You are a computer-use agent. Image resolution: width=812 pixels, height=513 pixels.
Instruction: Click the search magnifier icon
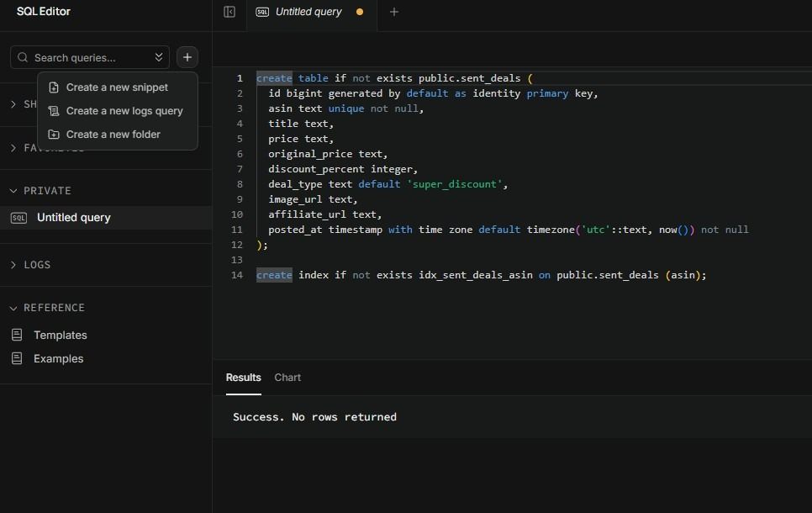(x=22, y=57)
